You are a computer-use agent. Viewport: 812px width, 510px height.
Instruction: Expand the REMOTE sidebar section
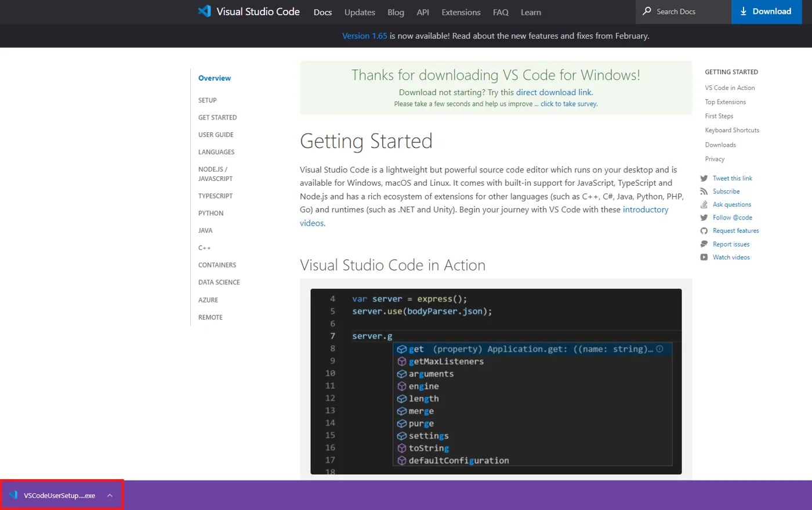click(x=211, y=317)
